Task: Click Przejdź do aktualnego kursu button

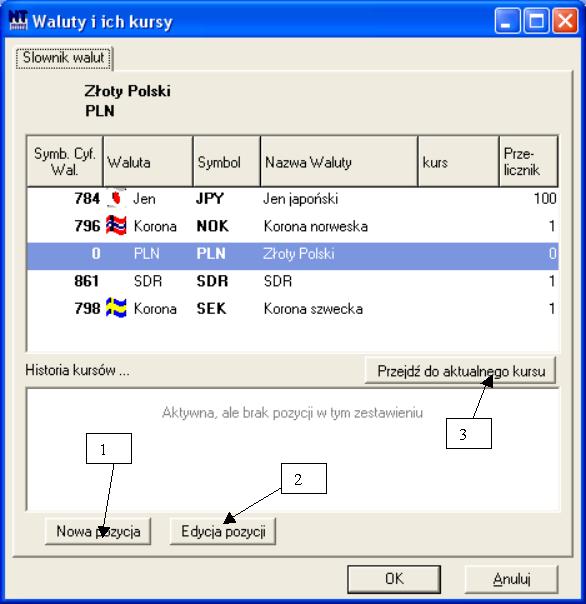Action: [x=460, y=371]
